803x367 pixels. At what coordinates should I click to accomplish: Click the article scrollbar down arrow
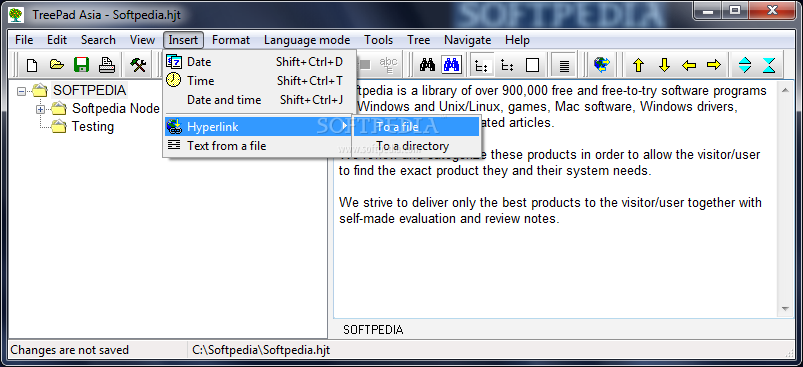785,309
